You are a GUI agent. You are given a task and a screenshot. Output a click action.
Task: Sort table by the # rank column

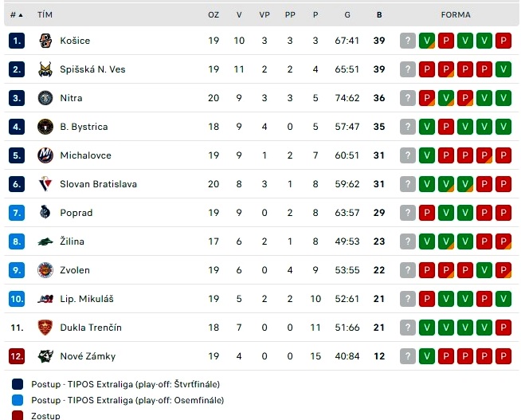[x=16, y=15]
